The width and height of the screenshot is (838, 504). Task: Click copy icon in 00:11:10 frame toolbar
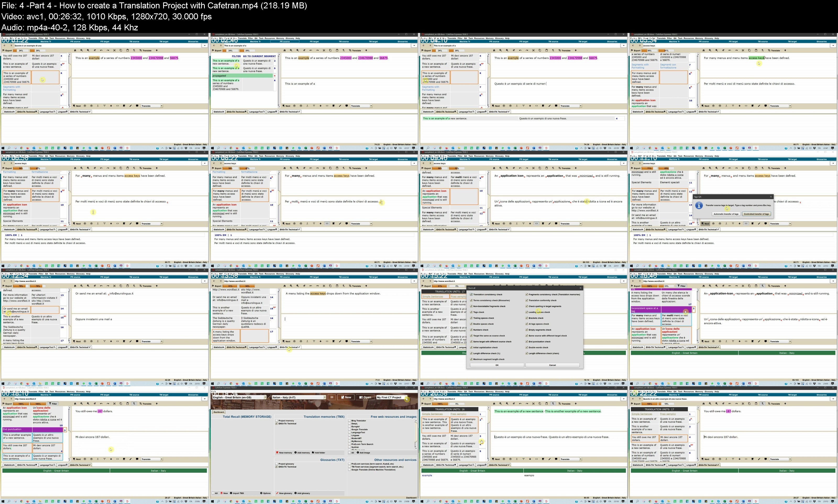tap(749, 168)
